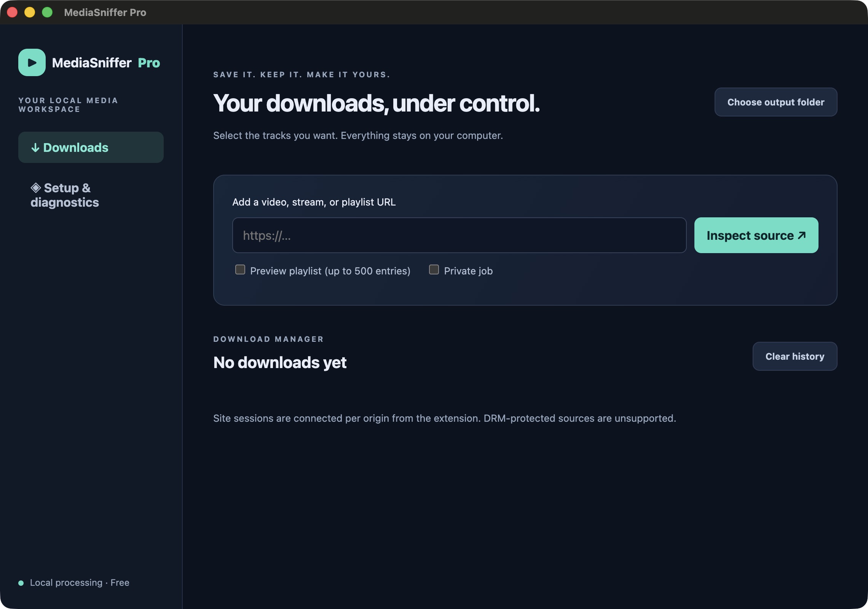Tick the Private job checkbox

tap(434, 270)
